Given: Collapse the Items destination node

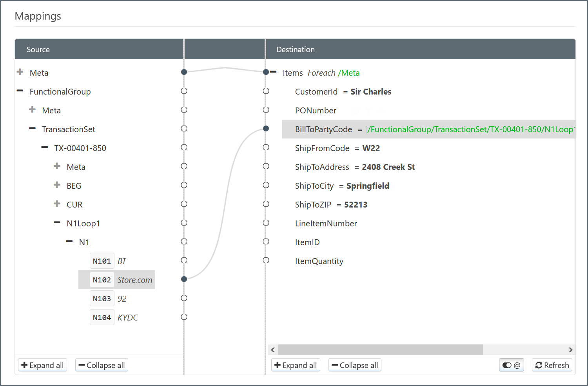Looking at the screenshot, I should [x=273, y=72].
